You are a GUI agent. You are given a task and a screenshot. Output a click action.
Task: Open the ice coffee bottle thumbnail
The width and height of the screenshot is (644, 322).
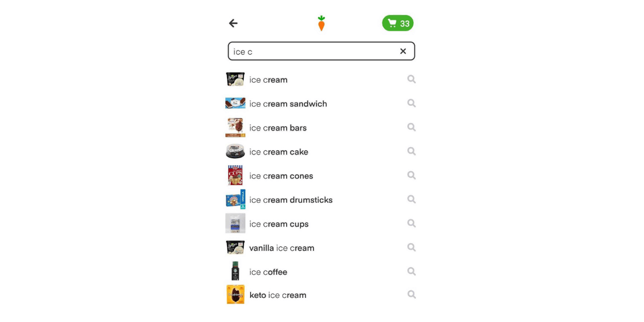click(235, 272)
